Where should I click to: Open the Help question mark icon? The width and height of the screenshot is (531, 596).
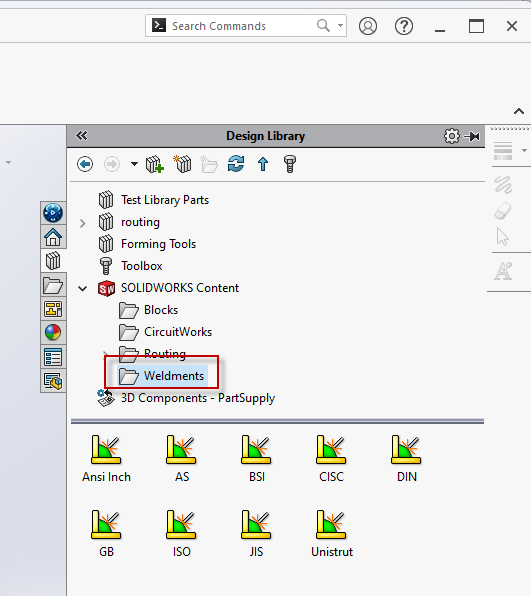pos(404,26)
